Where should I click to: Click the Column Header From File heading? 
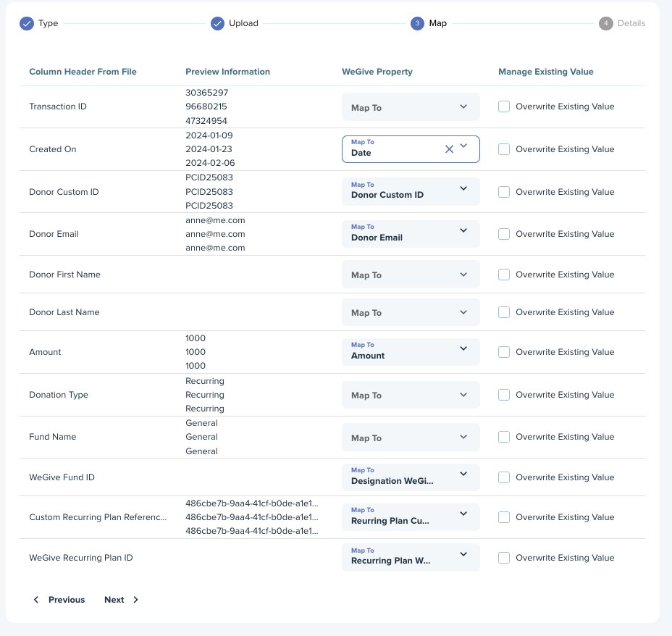point(83,72)
